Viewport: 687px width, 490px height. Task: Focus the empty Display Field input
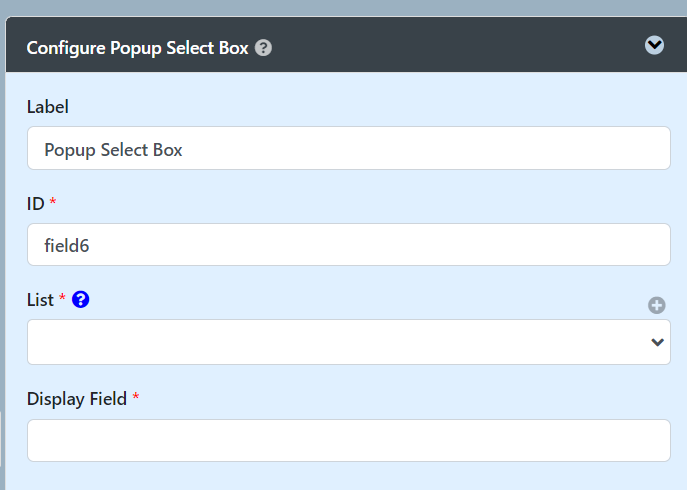coord(349,440)
